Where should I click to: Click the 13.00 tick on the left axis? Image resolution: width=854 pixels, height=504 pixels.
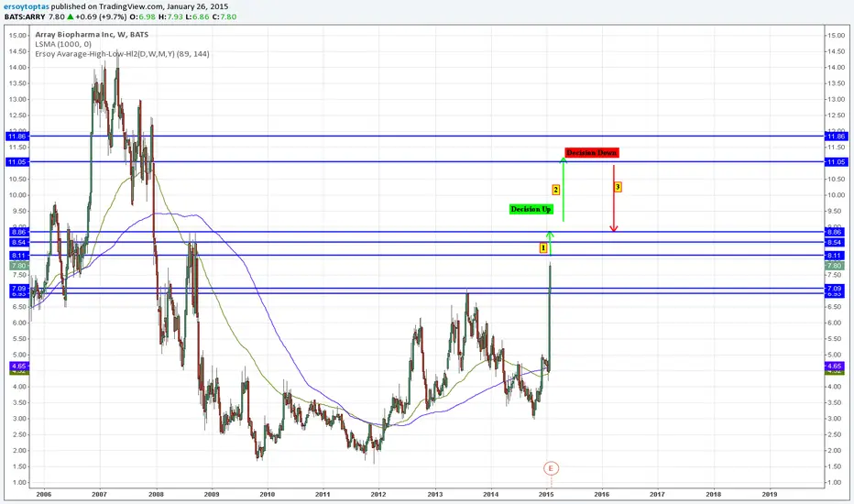pyautogui.click(x=18, y=99)
